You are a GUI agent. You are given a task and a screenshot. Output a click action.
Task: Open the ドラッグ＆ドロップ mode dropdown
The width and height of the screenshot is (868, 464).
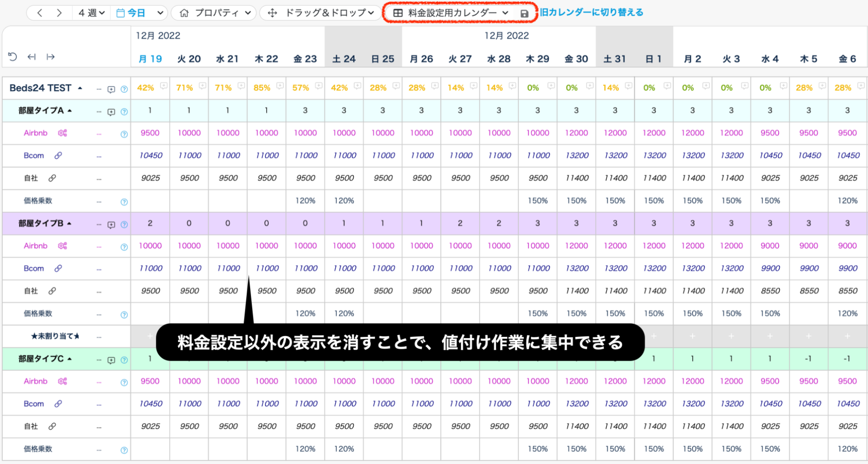click(x=320, y=13)
